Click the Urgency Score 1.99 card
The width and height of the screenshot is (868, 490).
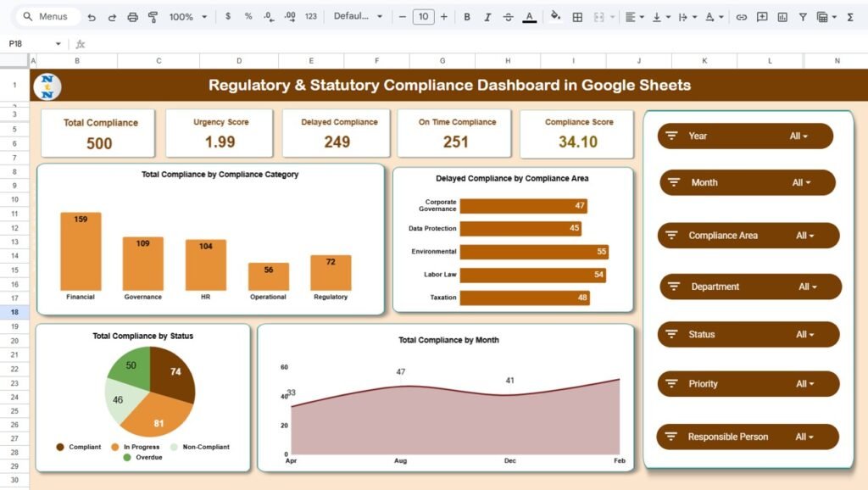[220, 133]
